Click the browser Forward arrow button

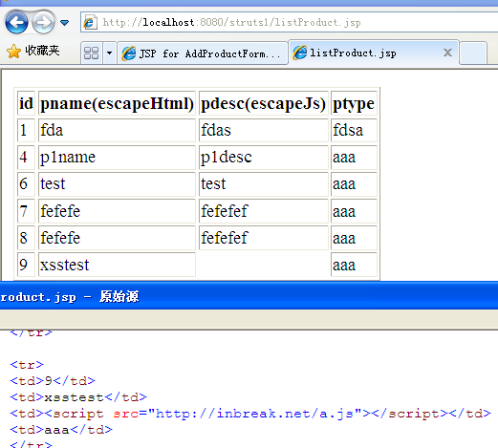click(x=43, y=22)
